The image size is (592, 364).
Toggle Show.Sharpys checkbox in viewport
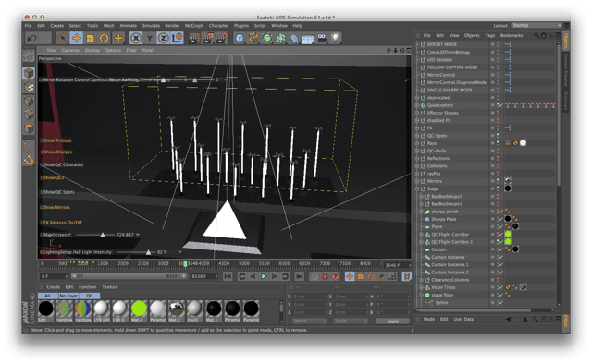42,152
